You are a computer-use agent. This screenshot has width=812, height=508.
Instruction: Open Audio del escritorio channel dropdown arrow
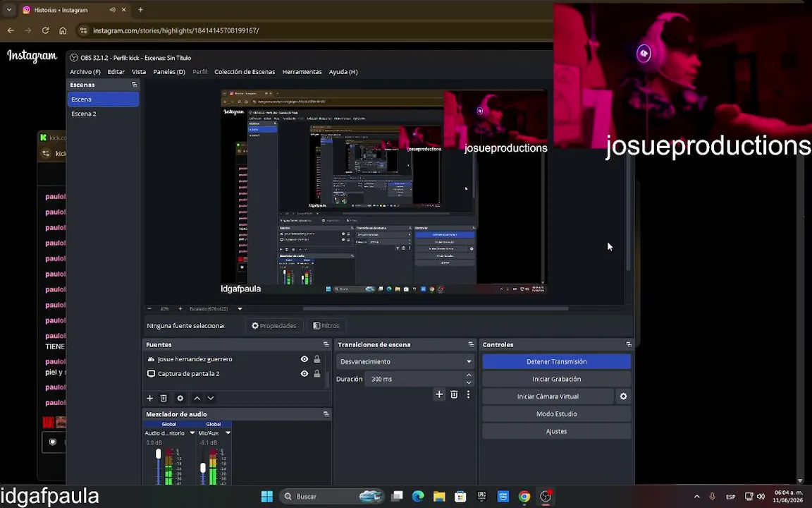[192, 433]
